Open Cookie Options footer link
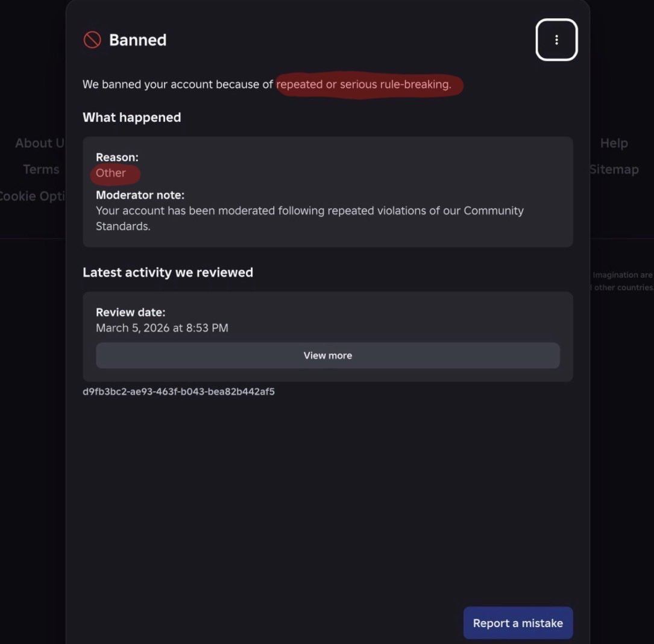This screenshot has height=644, width=654. tap(33, 196)
